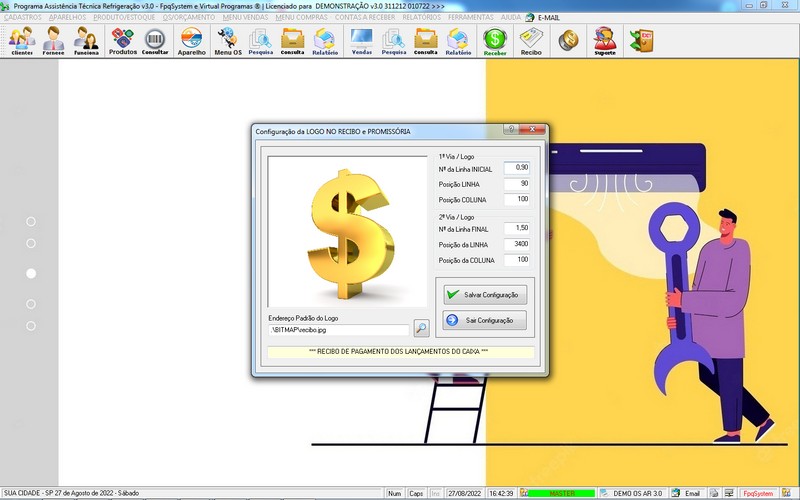Image resolution: width=800 pixels, height=500 pixels.
Task: Click the last icon after FpqSystem
Action: point(786,493)
